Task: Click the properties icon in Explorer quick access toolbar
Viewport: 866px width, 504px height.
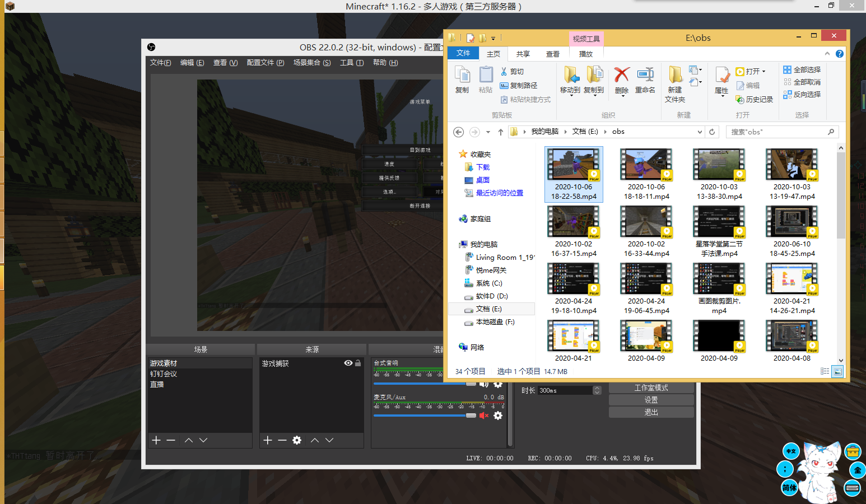Action: click(471, 38)
